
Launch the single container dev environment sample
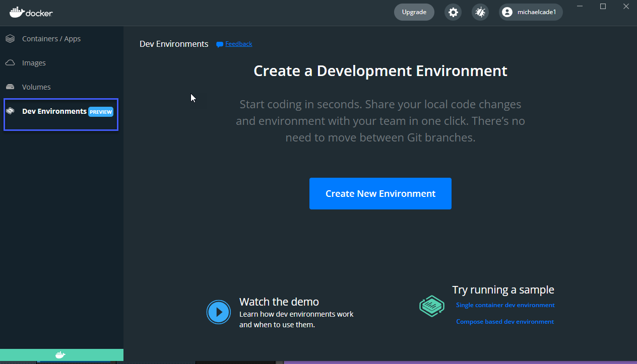click(505, 305)
